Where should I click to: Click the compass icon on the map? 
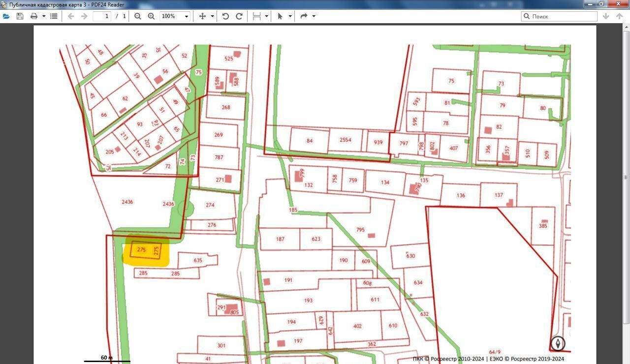[557, 343]
